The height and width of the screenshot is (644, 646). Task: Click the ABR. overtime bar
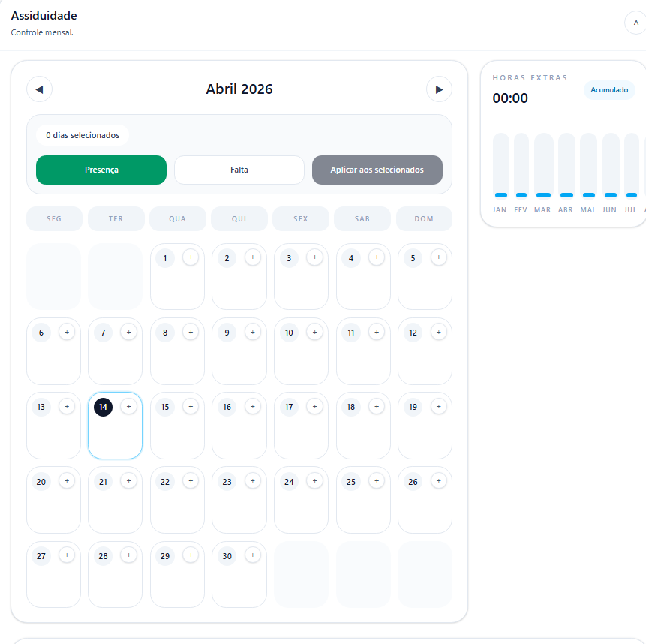click(x=566, y=165)
